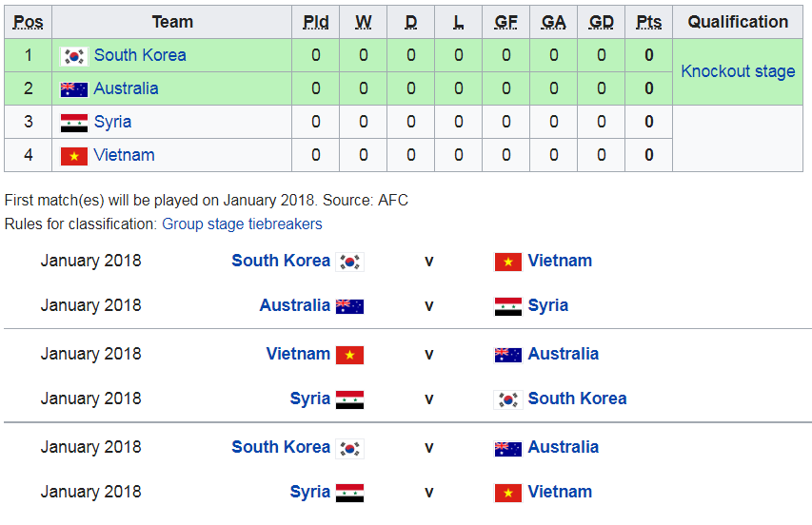The height and width of the screenshot is (525, 812).
Task: Open Vietnam link in standings table
Action: coord(125,155)
